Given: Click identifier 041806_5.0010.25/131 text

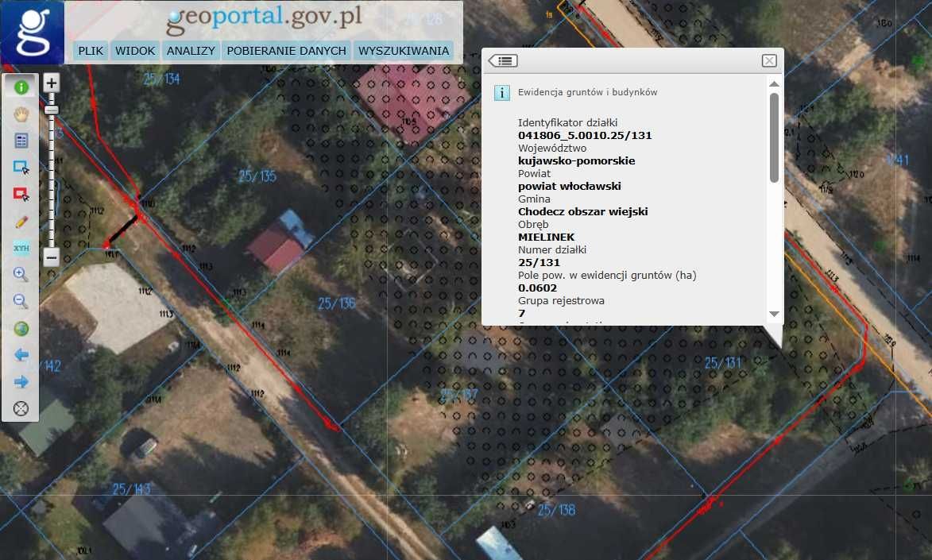Looking at the screenshot, I should tap(585, 135).
